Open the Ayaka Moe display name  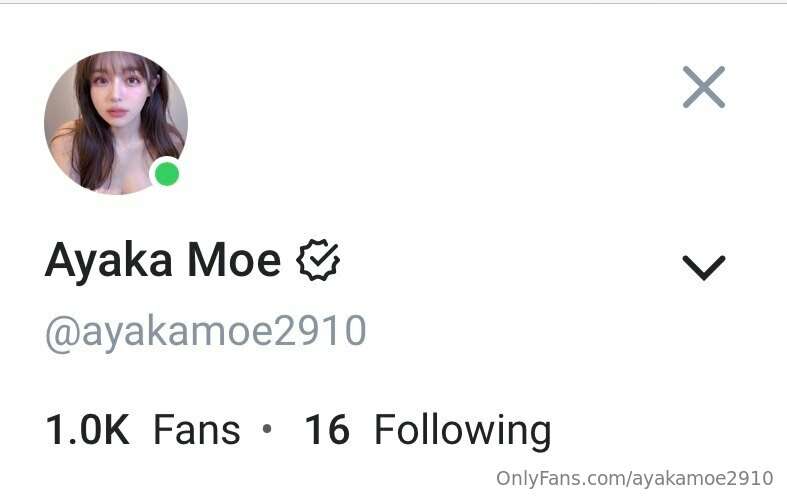(x=163, y=261)
